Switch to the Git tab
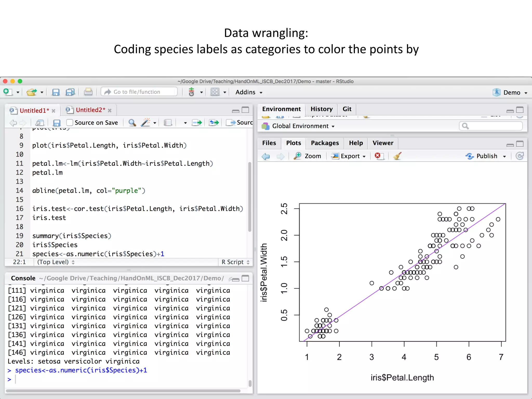The height and width of the screenshot is (399, 532). [x=347, y=109]
